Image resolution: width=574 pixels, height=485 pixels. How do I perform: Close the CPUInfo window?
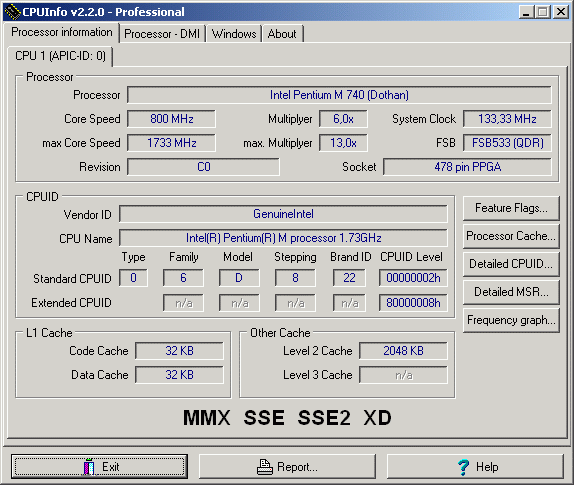tap(560, 12)
